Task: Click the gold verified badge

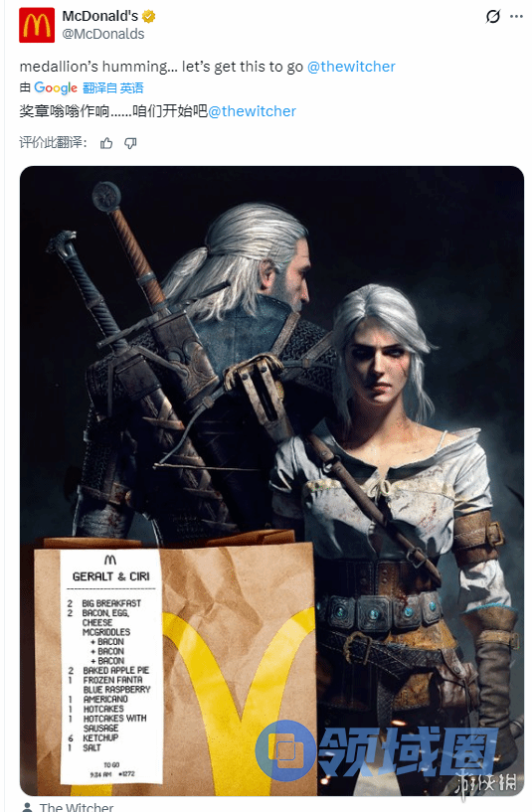Action: (x=149, y=17)
